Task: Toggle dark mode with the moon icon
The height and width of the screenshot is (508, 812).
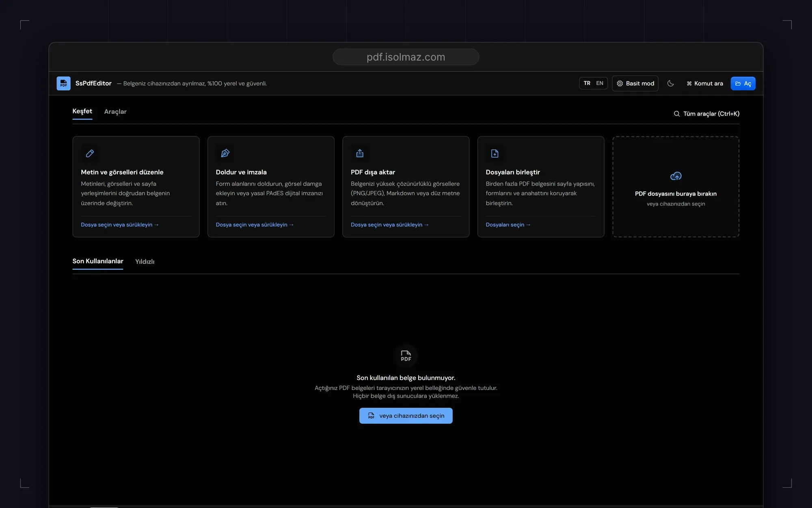Action: coord(671,83)
